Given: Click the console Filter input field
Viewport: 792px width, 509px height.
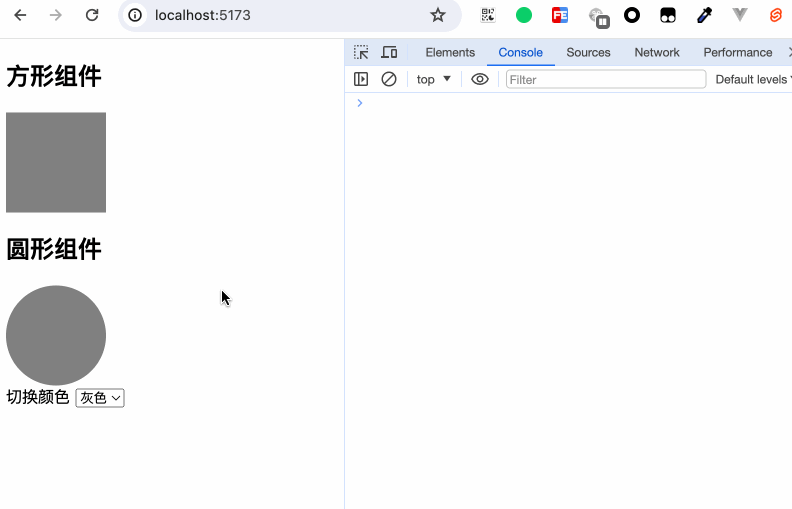Looking at the screenshot, I should [605, 79].
